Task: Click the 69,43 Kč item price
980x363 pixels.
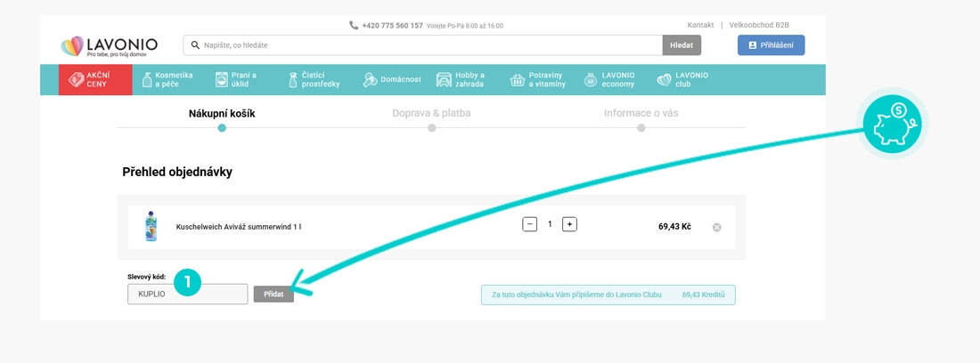Action: [674, 226]
